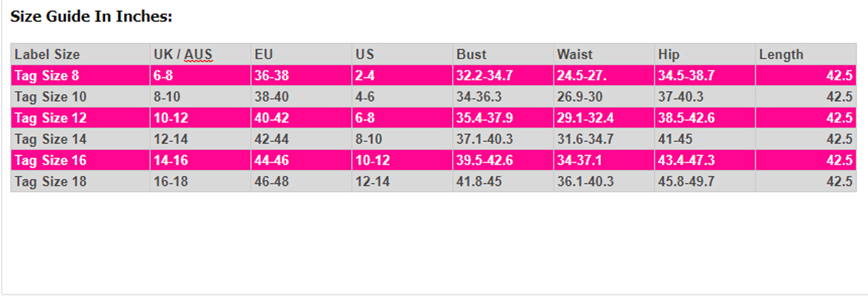The height and width of the screenshot is (305, 868).
Task: Select the US column header cell
Action: point(402,55)
